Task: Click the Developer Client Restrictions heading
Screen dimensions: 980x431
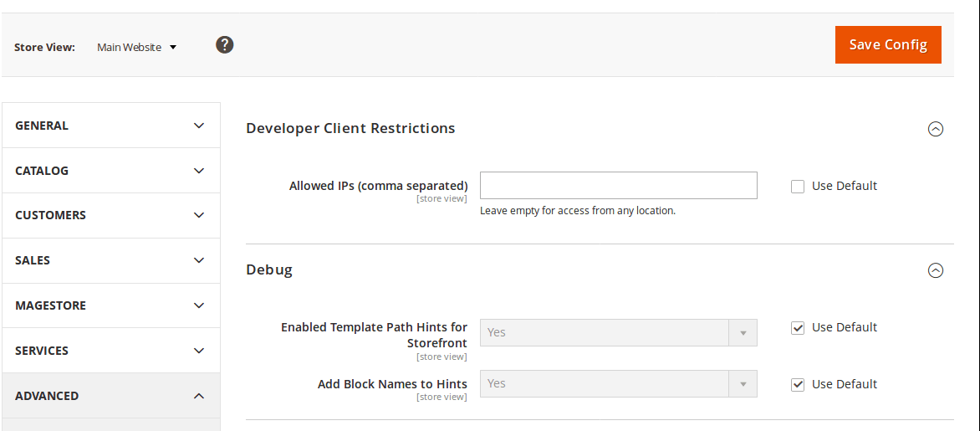Action: (x=350, y=128)
